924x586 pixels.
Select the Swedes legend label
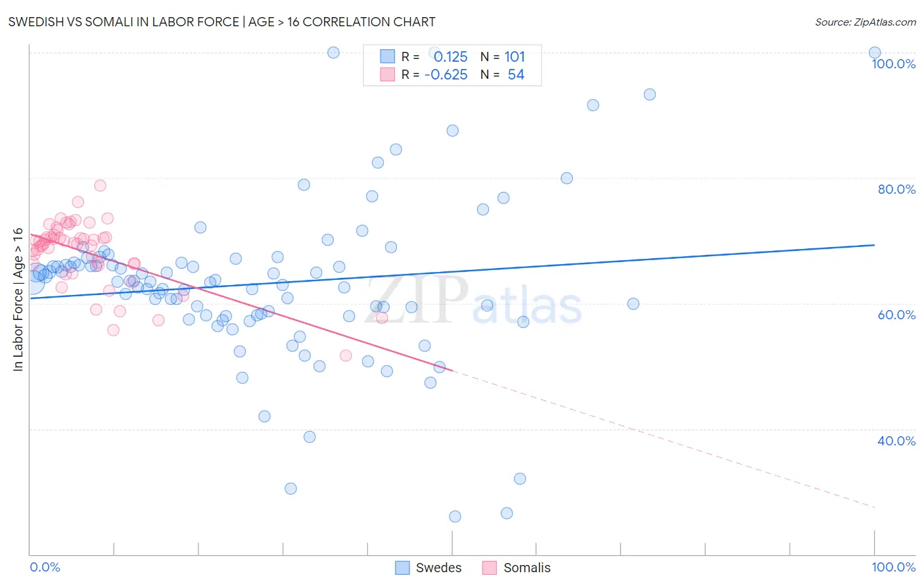point(438,568)
